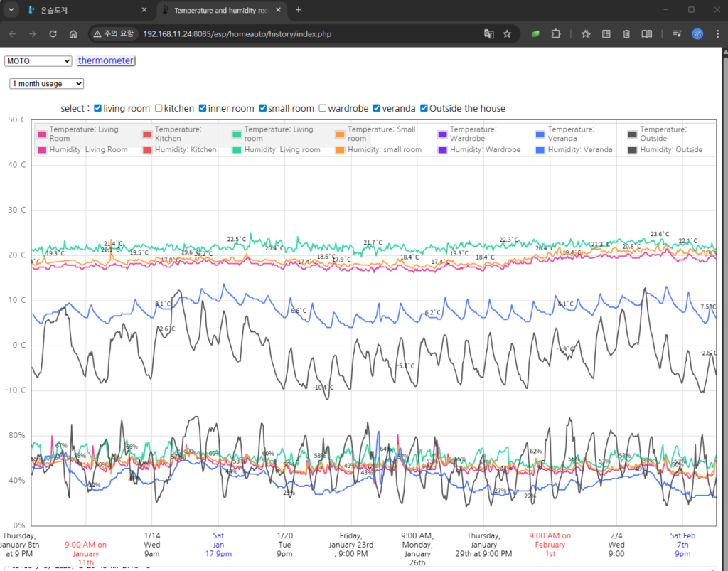728x571 pixels.
Task: Switch to the 온습도계 browser tab
Action: tap(85, 10)
